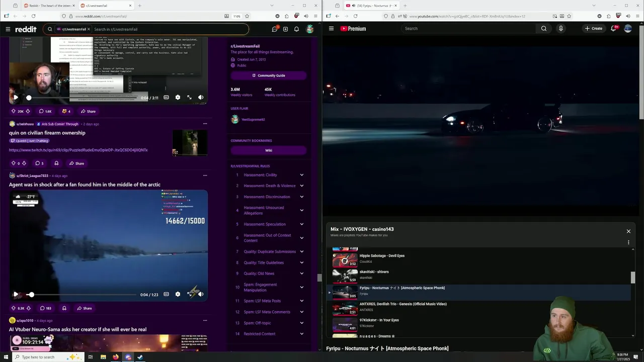
Task: Open the Reddit user avatar menu
Action: pos(309,29)
